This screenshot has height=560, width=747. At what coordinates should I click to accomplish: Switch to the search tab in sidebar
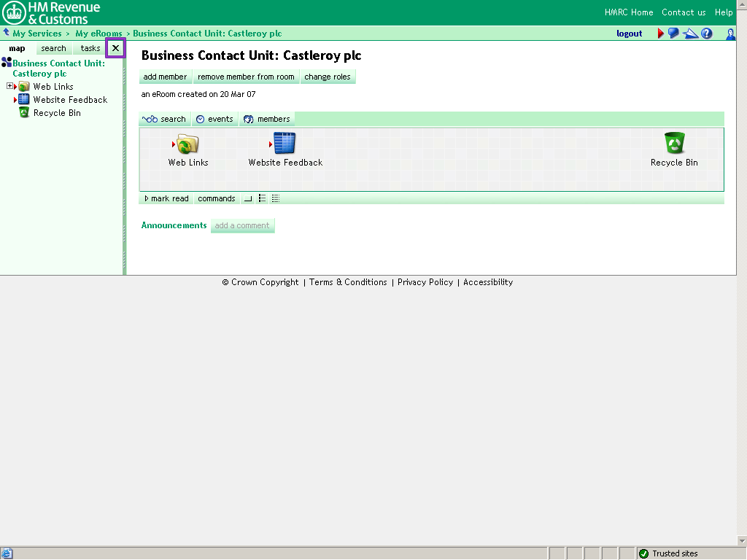pos(53,48)
